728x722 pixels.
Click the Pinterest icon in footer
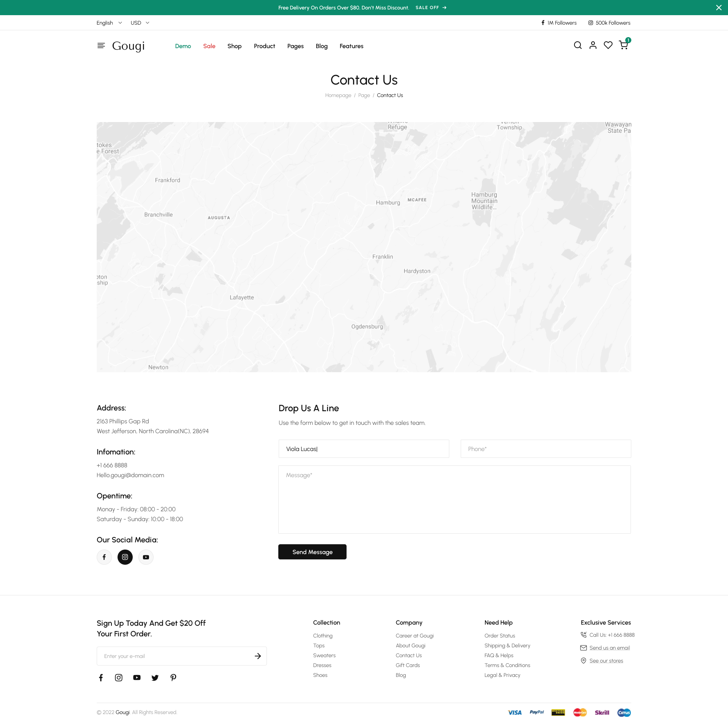click(x=173, y=678)
